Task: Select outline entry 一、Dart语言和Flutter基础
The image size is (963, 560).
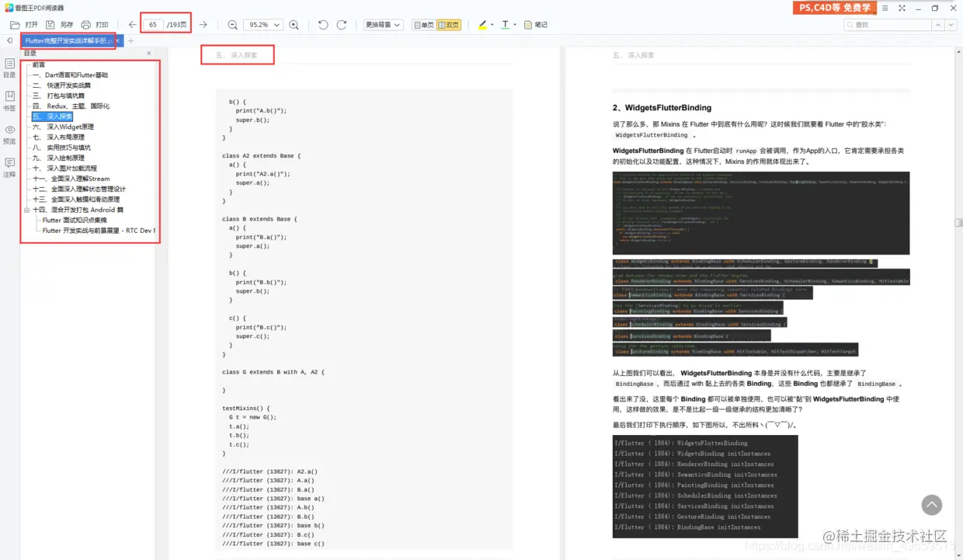Action: pos(70,75)
